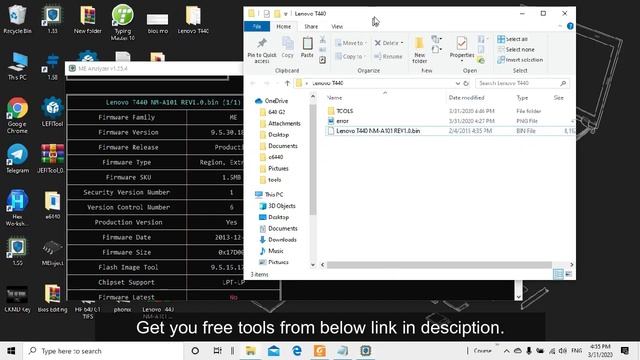
Task: Open Google Chrome desktop shortcut
Action: (x=17, y=116)
